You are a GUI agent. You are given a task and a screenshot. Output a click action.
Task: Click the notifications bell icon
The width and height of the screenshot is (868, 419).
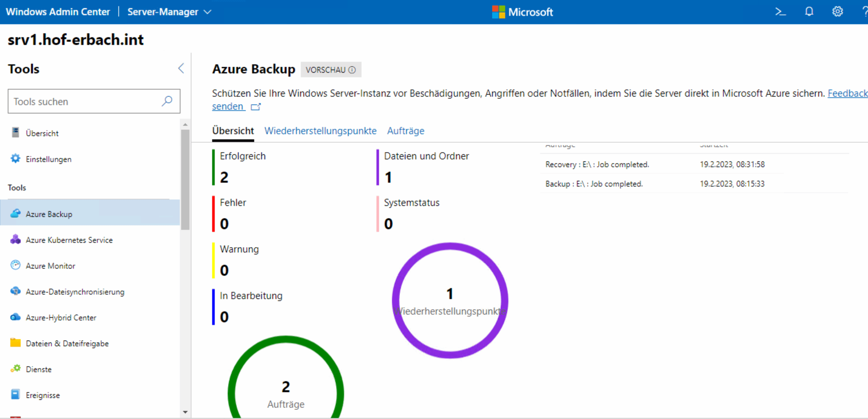pos(809,12)
